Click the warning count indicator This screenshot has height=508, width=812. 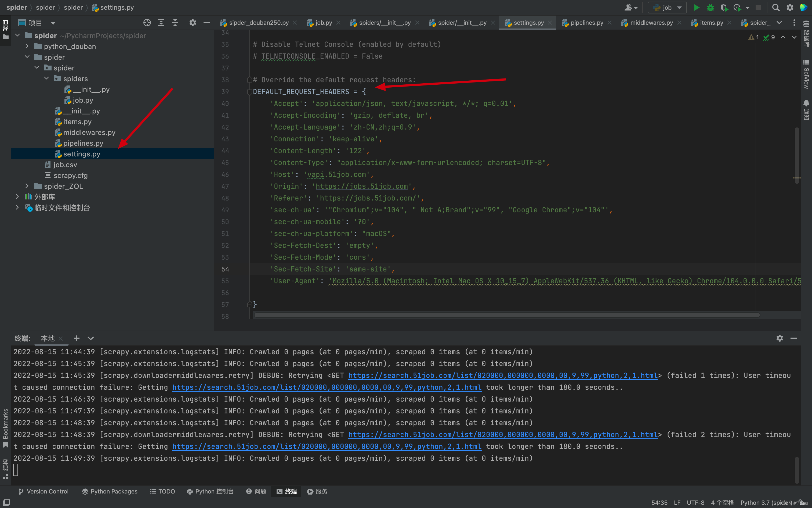[x=754, y=37]
